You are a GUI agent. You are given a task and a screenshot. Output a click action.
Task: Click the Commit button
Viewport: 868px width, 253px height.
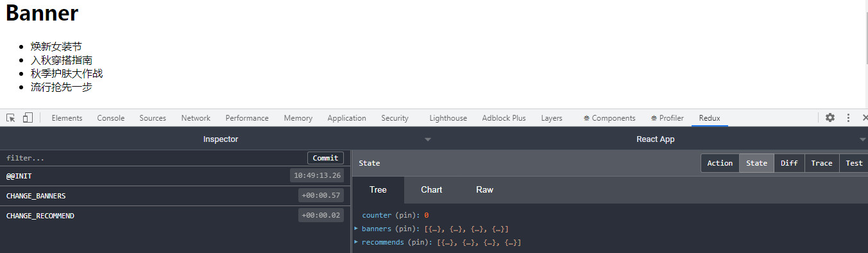pyautogui.click(x=325, y=158)
